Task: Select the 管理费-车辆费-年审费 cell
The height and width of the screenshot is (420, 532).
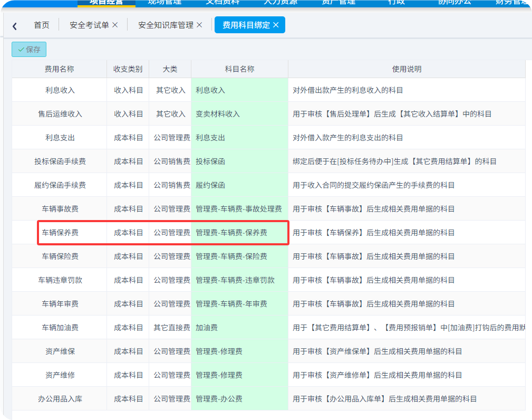Action: (x=239, y=304)
